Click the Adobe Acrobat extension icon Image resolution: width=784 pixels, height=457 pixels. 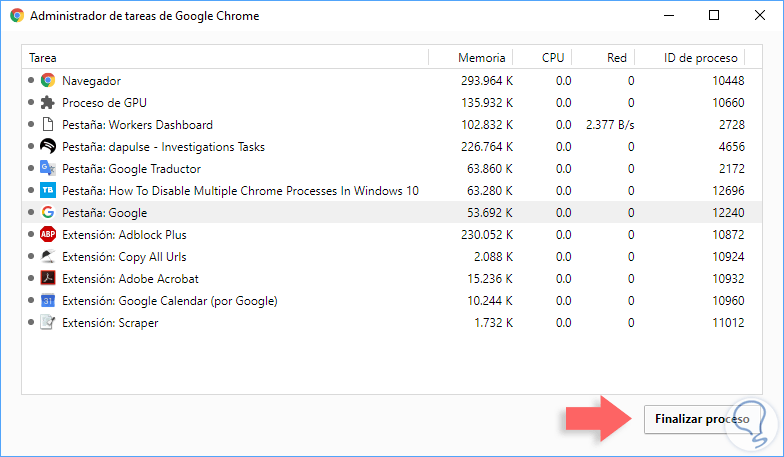pyautogui.click(x=47, y=279)
